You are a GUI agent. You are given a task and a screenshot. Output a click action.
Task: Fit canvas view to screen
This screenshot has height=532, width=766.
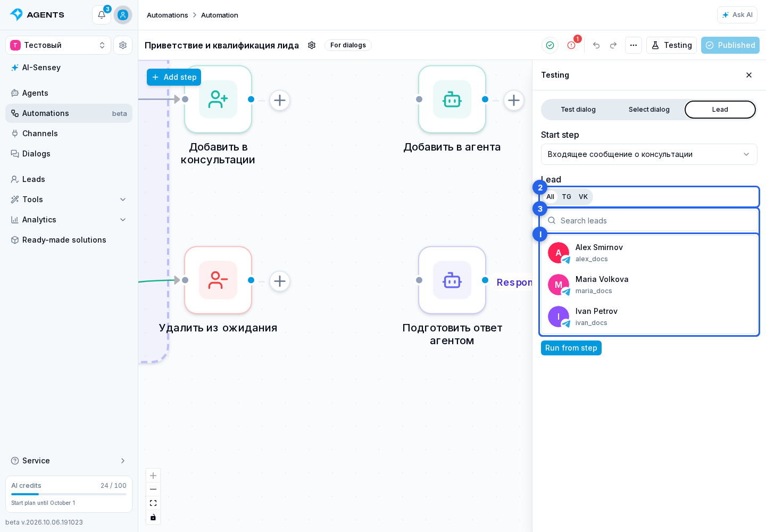(153, 503)
